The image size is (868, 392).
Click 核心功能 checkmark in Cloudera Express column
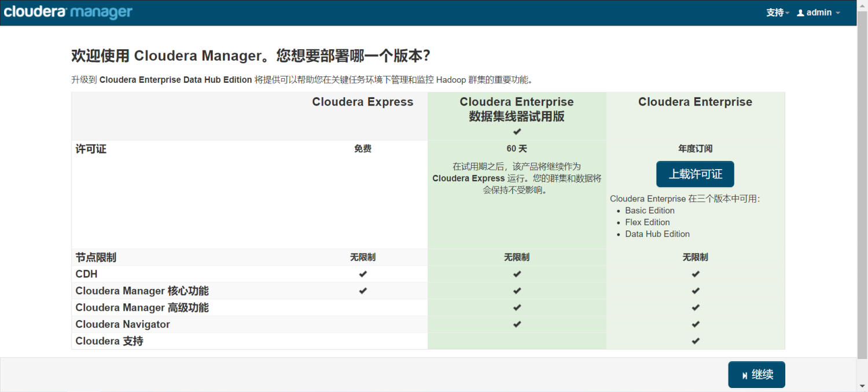[x=363, y=291]
